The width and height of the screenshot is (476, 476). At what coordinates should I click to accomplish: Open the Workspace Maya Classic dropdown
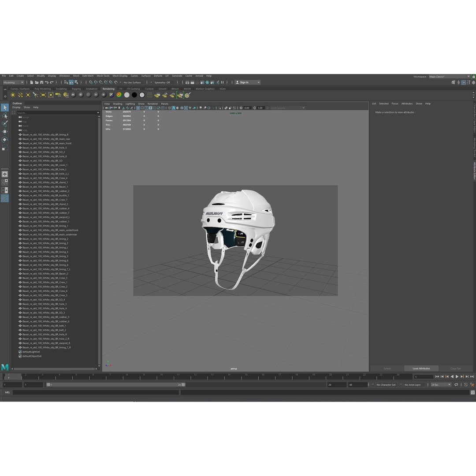[449, 77]
